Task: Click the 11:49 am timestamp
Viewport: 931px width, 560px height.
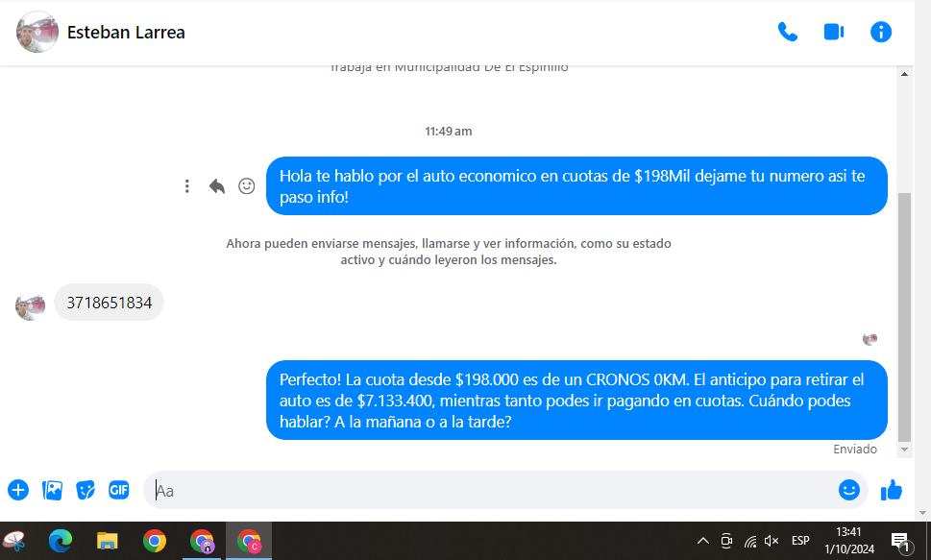Action: [449, 132]
